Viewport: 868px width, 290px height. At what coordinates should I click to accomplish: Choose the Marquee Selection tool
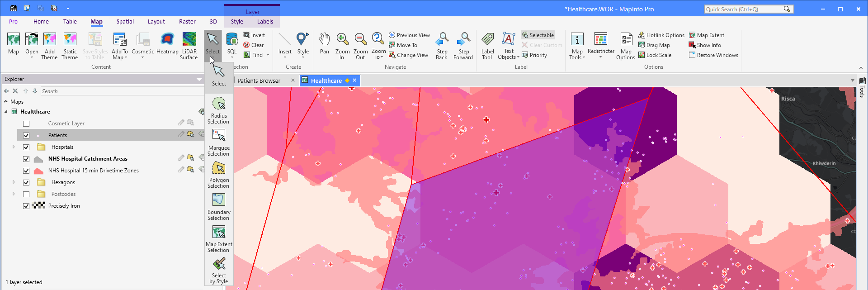219,143
